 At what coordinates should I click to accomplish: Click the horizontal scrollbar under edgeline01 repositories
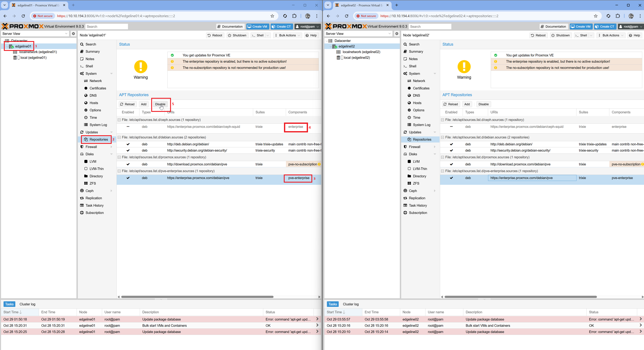[x=197, y=297]
